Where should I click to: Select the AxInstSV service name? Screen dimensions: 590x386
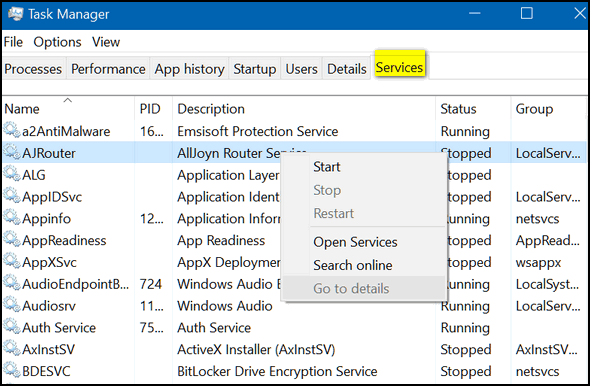49,350
